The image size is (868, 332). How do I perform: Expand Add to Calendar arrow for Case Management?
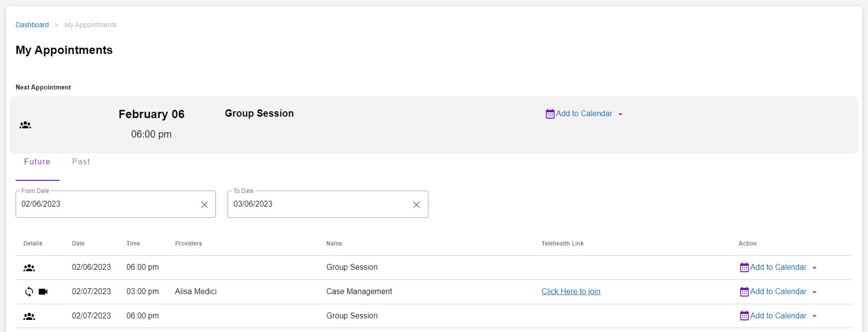point(815,292)
